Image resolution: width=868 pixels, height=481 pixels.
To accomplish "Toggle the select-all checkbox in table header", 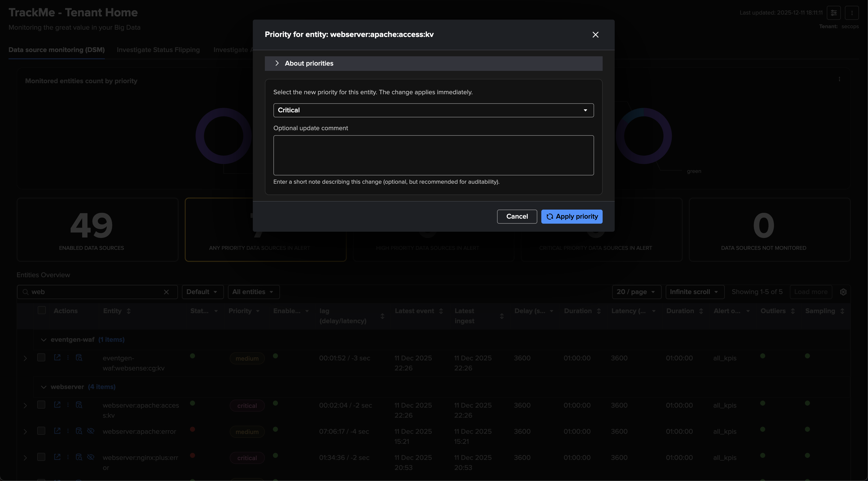I will click(x=41, y=310).
